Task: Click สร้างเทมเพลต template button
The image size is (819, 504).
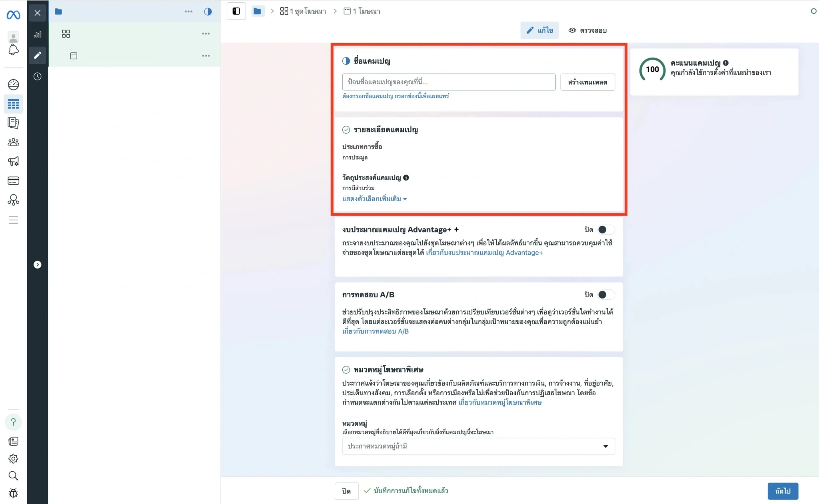Action: [x=587, y=82]
